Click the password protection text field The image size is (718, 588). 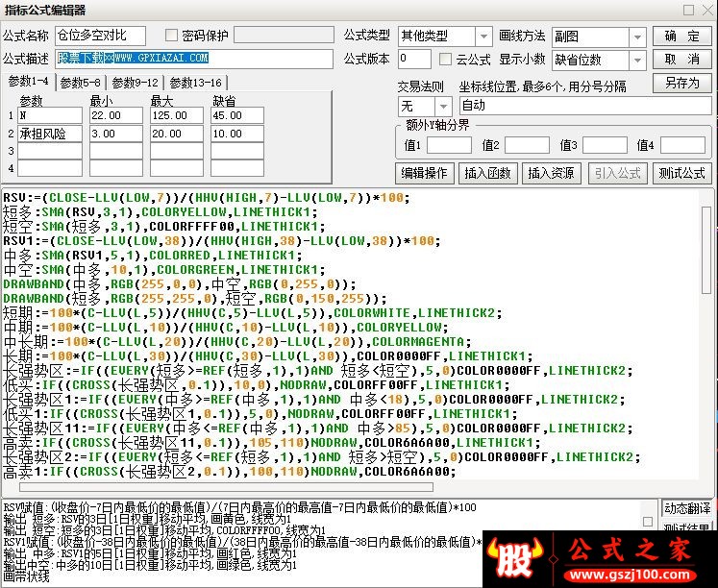284,36
